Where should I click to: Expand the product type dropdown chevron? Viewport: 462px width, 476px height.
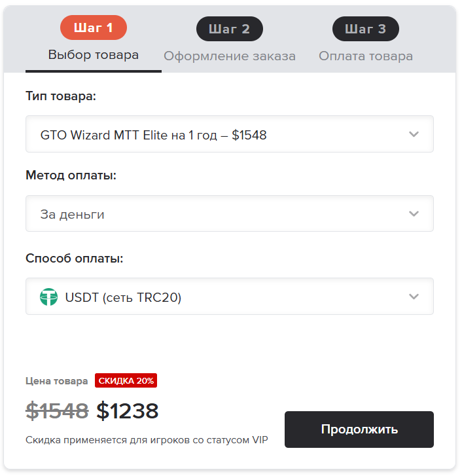[414, 134]
